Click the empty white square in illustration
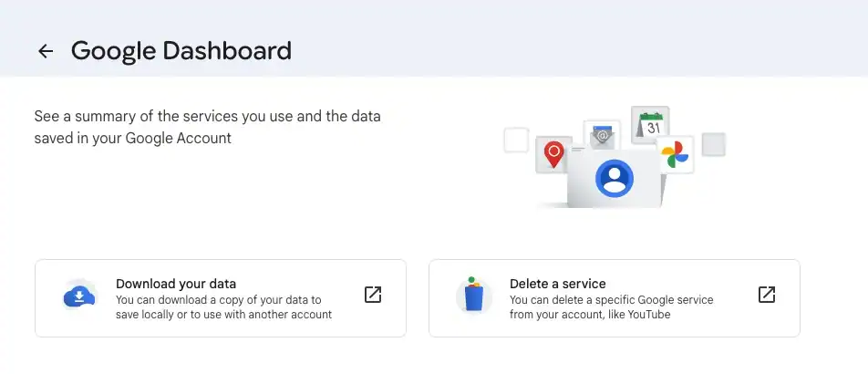The image size is (868, 374). pyautogui.click(x=516, y=140)
